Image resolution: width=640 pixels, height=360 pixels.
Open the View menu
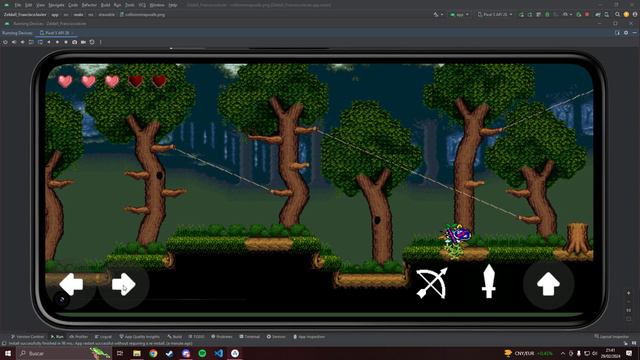pyautogui.click(x=40, y=5)
